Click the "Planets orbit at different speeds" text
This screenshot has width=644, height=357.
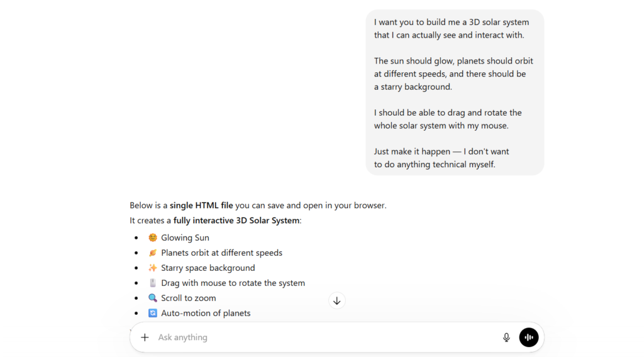pos(221,253)
